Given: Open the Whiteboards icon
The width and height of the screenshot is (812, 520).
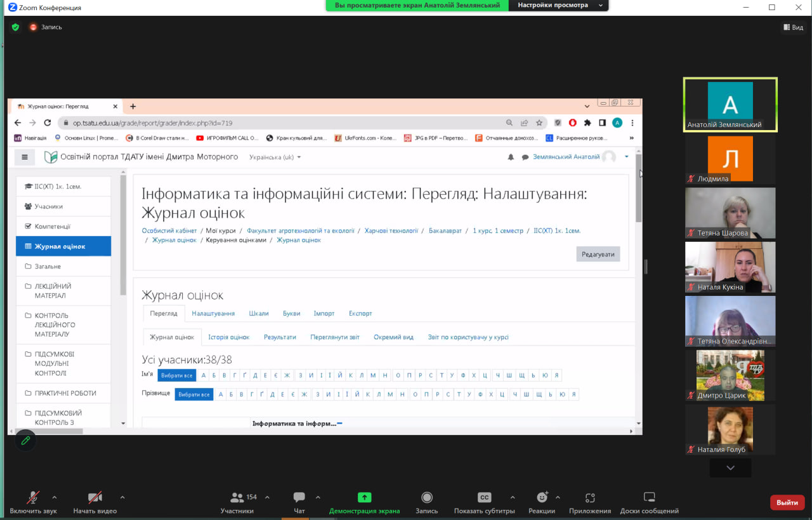Looking at the screenshot, I should [x=649, y=498].
